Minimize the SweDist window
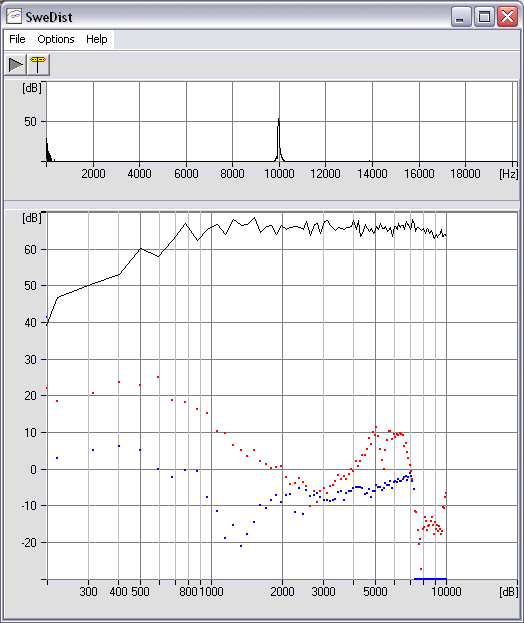 (x=461, y=17)
